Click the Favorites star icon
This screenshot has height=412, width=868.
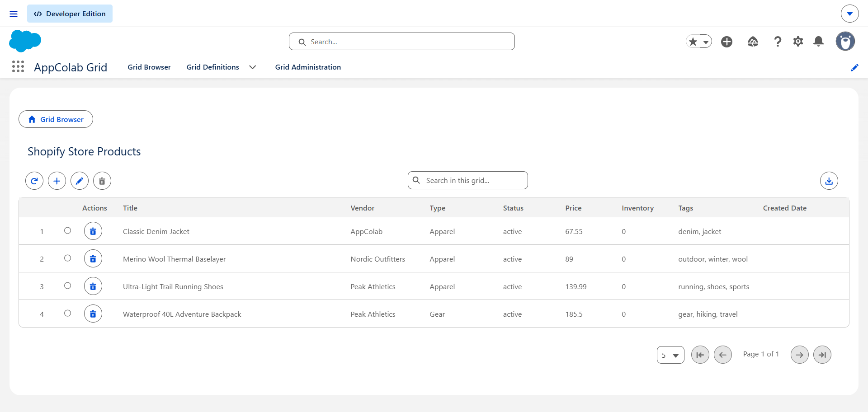(693, 42)
